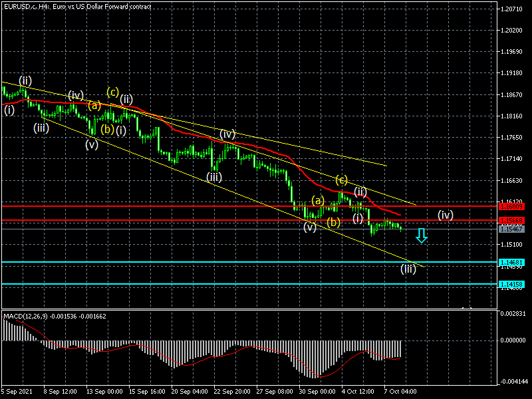Image resolution: width=532 pixels, height=399 pixels.
Task: Select the white (iv) label between red lines
Action: (x=446, y=215)
